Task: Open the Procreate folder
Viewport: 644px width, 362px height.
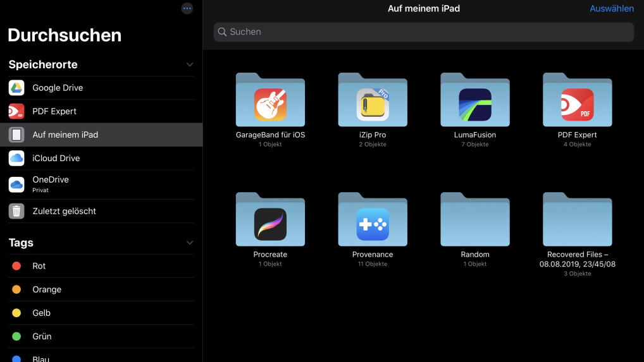Action: pyautogui.click(x=270, y=220)
